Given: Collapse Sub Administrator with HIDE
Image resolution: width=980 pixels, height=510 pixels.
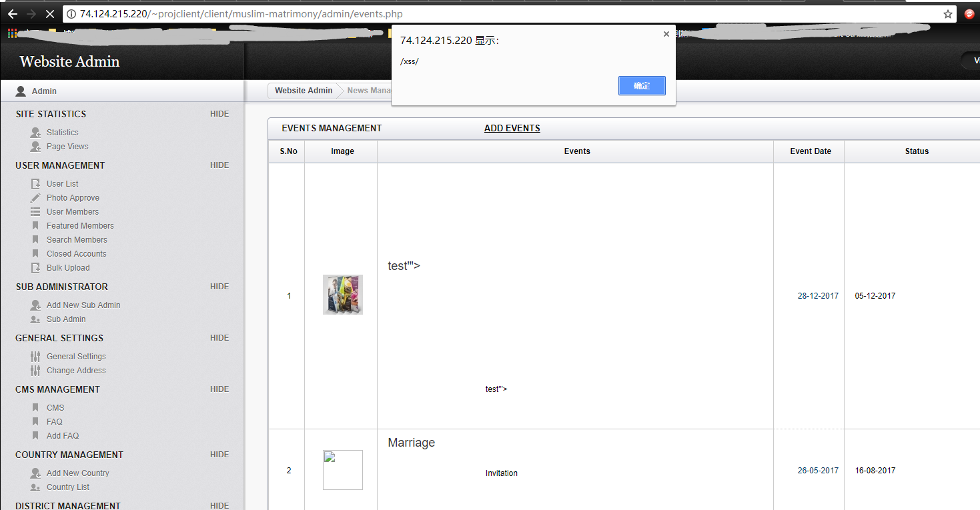Looking at the screenshot, I should coord(219,287).
